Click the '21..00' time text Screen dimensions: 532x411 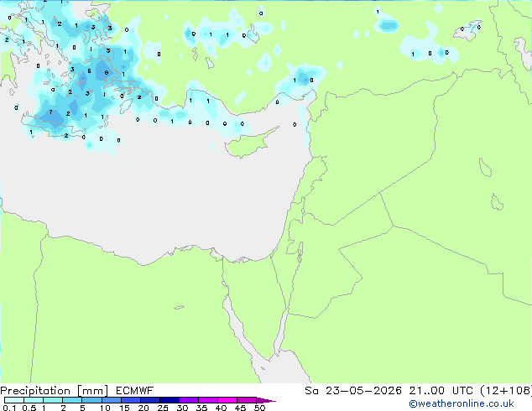coord(426,391)
